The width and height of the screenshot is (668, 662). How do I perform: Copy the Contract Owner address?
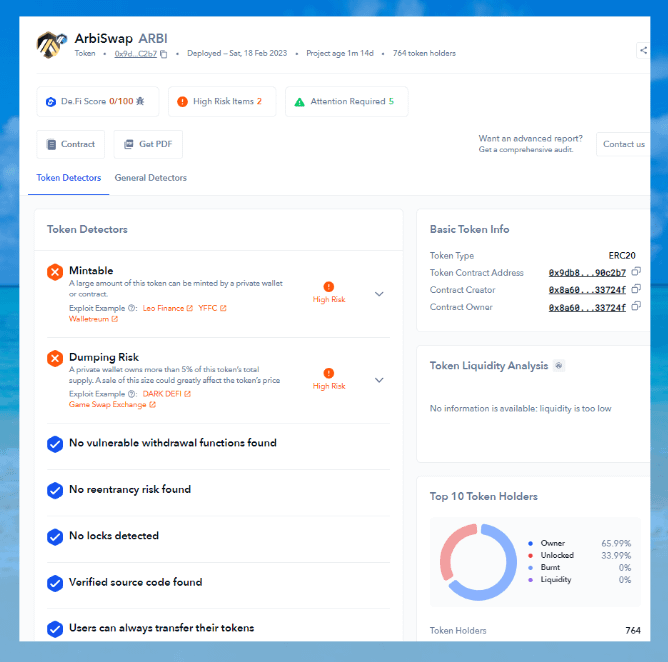(636, 307)
